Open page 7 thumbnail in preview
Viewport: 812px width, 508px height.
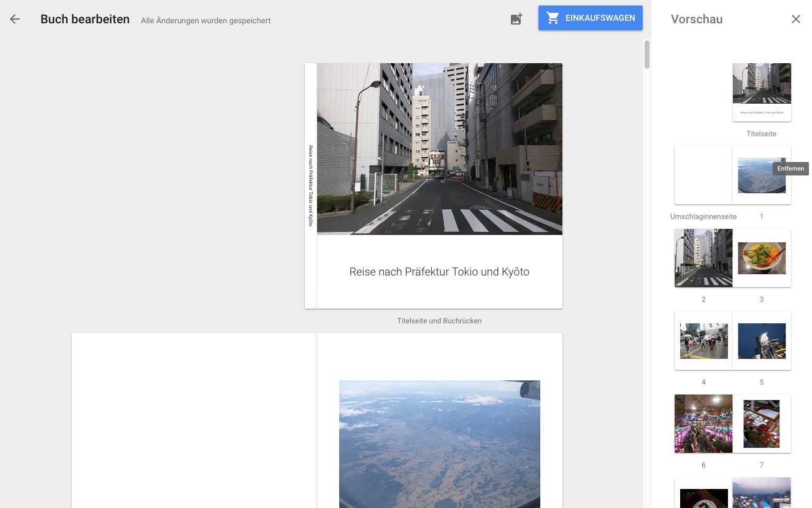(762, 423)
